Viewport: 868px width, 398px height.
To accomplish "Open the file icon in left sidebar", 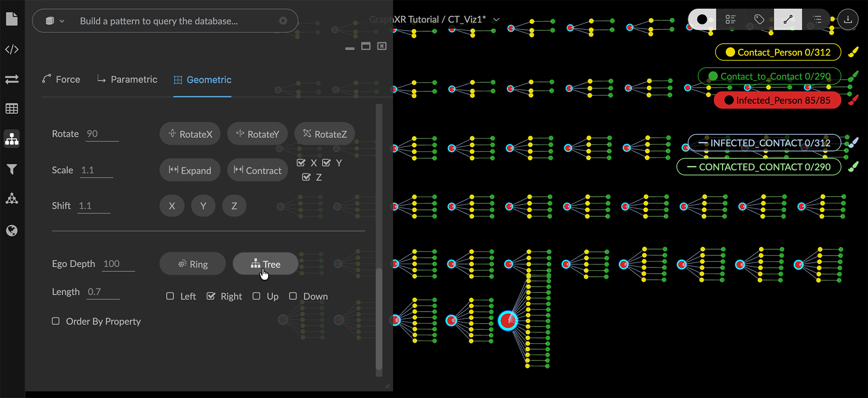I will (12, 19).
